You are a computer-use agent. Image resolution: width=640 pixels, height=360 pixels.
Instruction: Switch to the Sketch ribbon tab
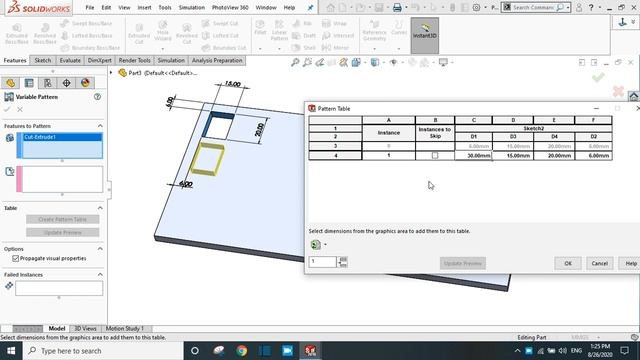pos(42,60)
